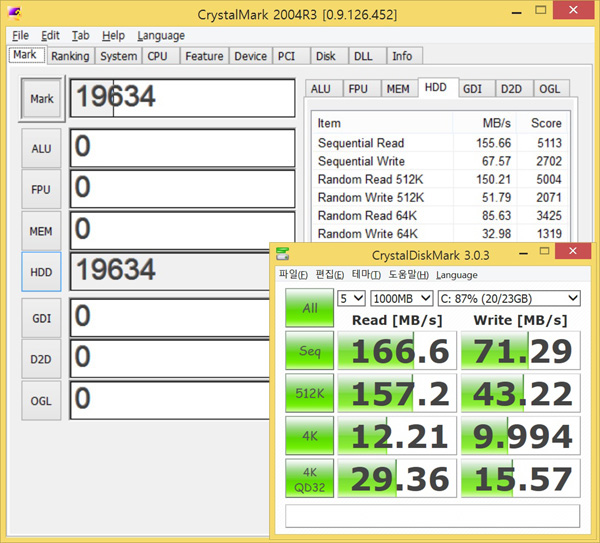The width and height of the screenshot is (600, 543).
Task: Select the Random Read 512K row
Action: tap(440, 179)
